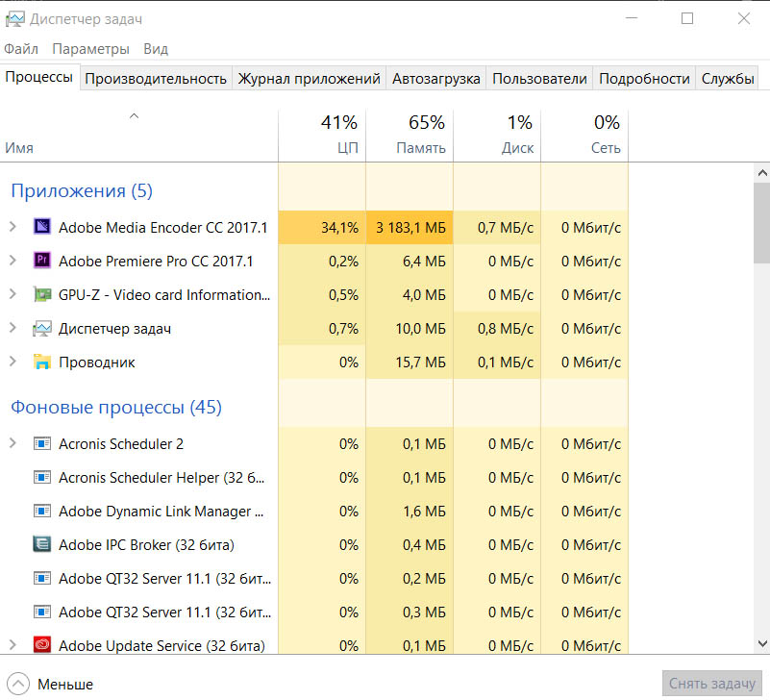
Task: Click the Adobe IPC Broker icon
Action: [42, 544]
